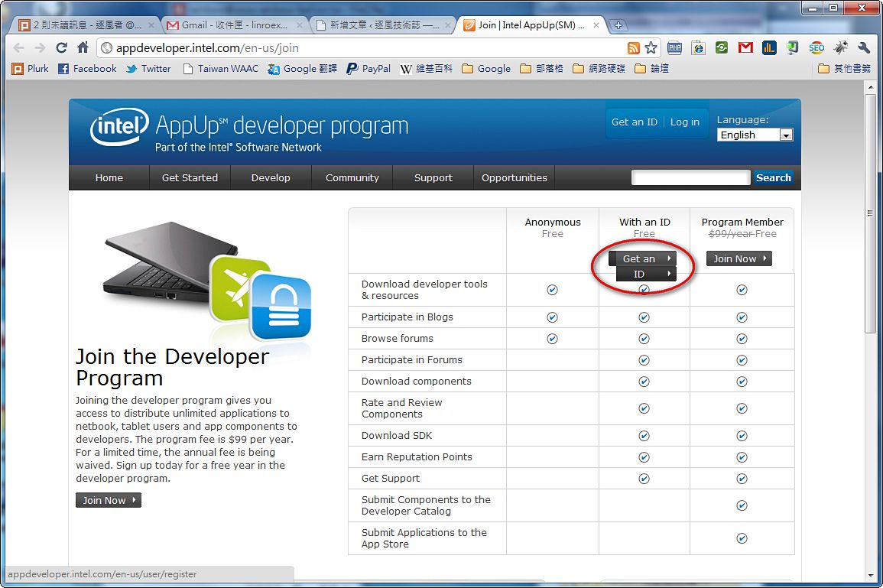
Task: Expand the 其他書籤 bookmarks folder
Action: (x=844, y=69)
